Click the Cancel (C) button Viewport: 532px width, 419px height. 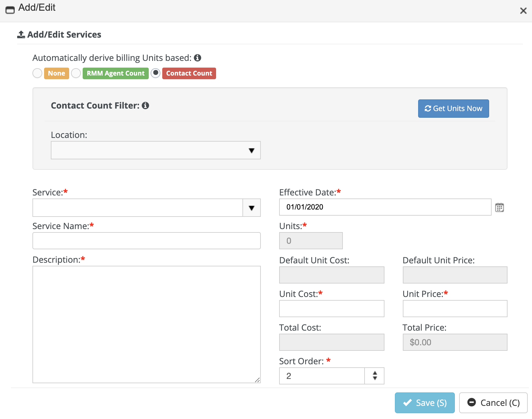click(493, 403)
